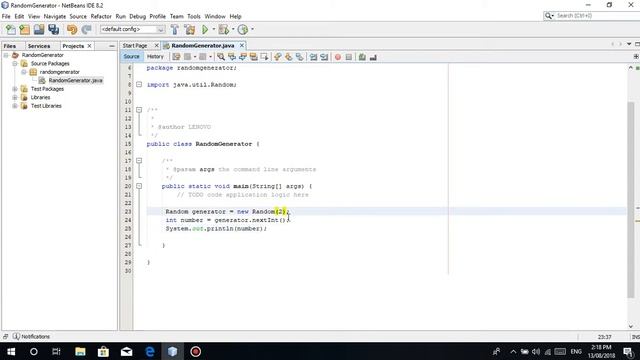Click the Shift Line Right icon

coord(324,57)
